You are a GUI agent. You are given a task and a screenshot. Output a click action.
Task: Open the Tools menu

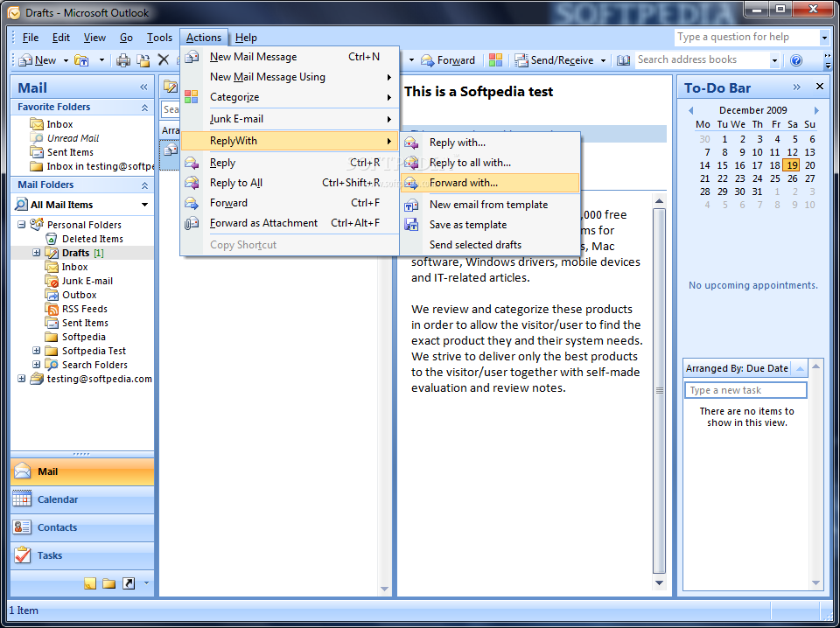click(x=159, y=38)
